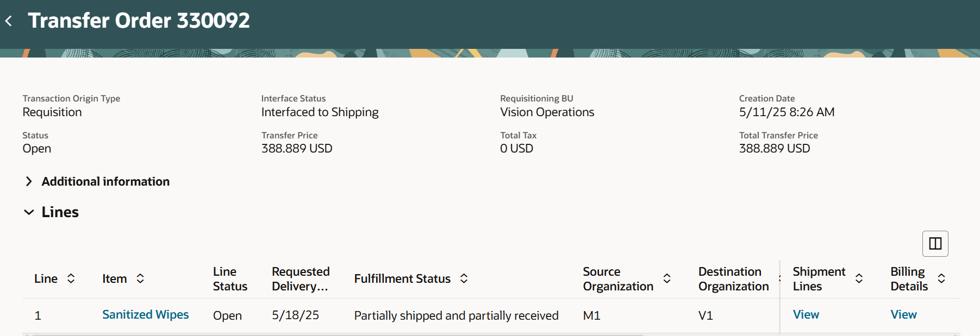The image size is (980, 336).
Task: Click the Line Status column header
Action: click(229, 278)
